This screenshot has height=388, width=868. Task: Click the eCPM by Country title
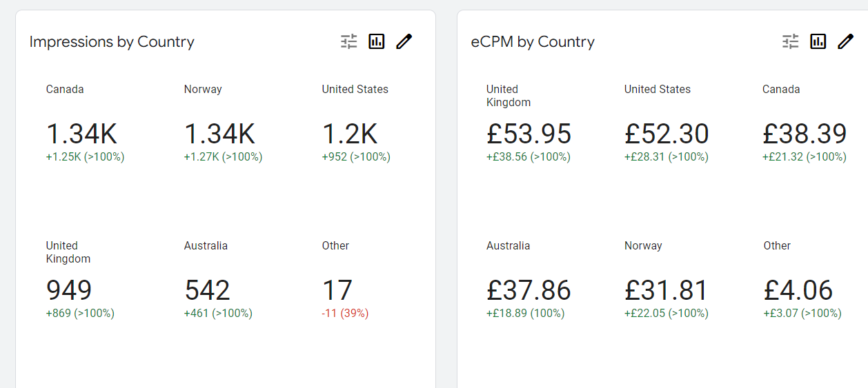tap(533, 42)
